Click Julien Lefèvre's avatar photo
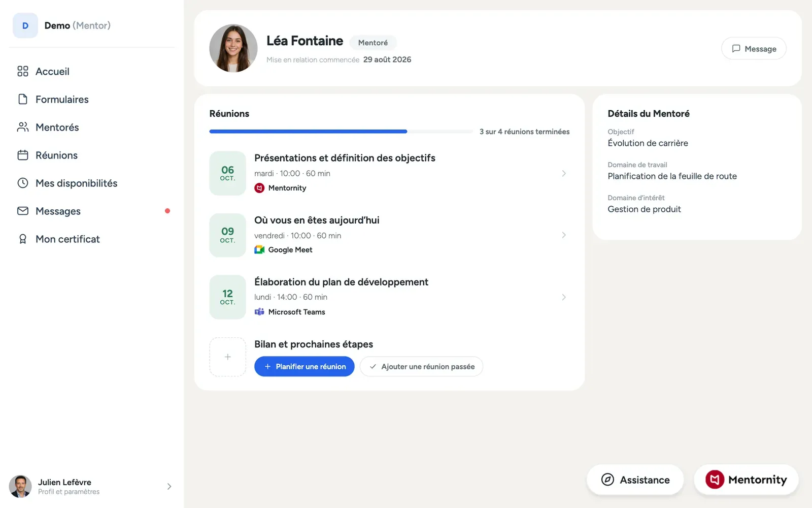This screenshot has width=812, height=508. pos(20,486)
